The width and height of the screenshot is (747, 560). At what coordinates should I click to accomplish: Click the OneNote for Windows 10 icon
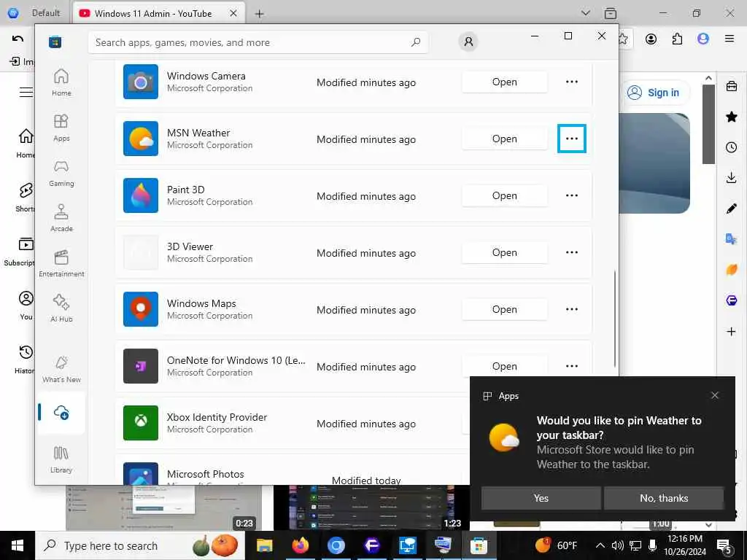pos(141,366)
